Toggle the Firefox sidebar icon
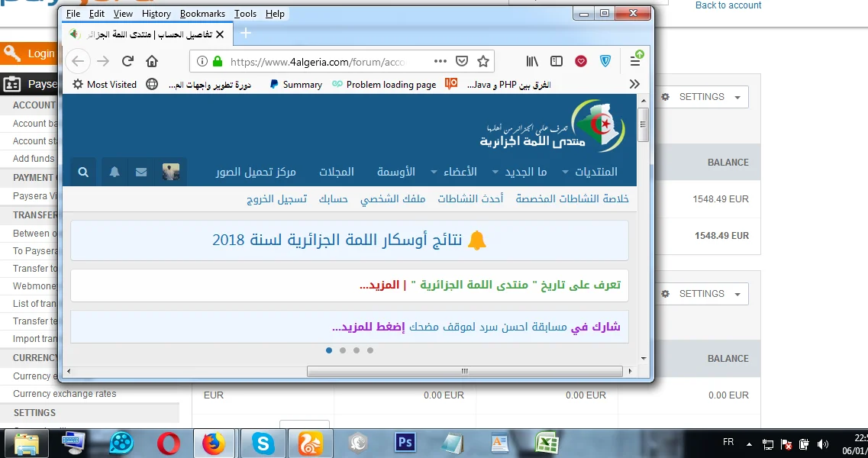Screen dimensions: 868x458 pyautogui.click(x=557, y=61)
